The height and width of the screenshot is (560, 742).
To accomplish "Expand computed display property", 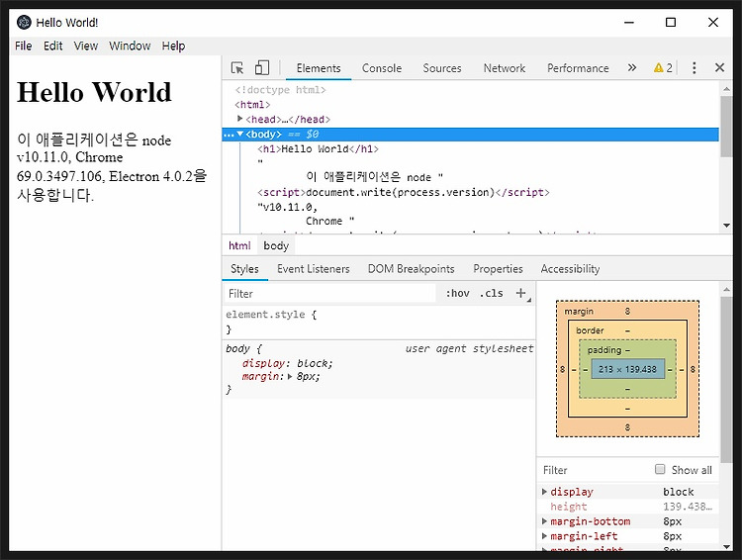I will (544, 492).
